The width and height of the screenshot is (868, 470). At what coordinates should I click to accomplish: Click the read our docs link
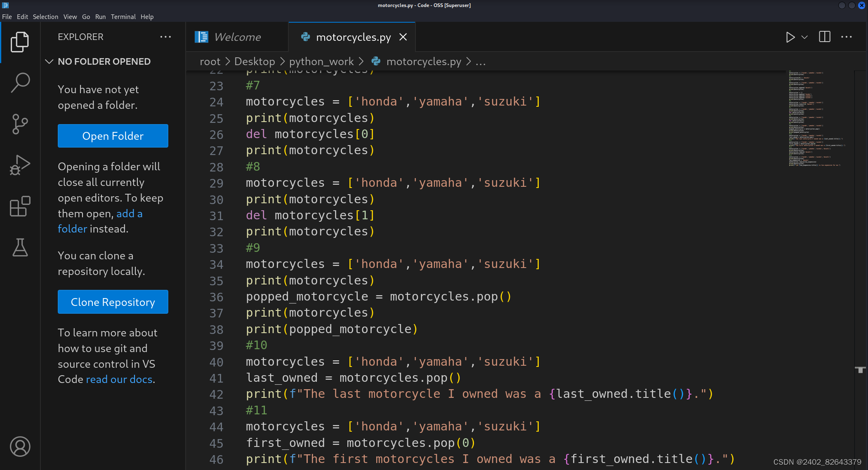click(x=119, y=379)
